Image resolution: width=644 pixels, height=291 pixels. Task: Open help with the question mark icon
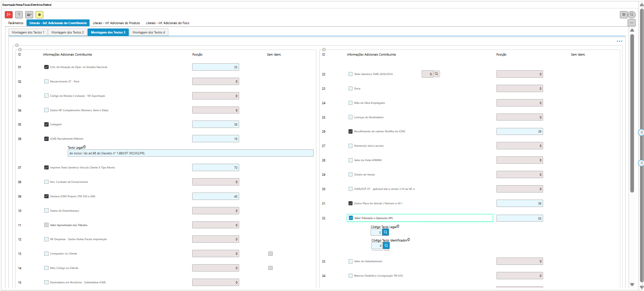(x=19, y=15)
